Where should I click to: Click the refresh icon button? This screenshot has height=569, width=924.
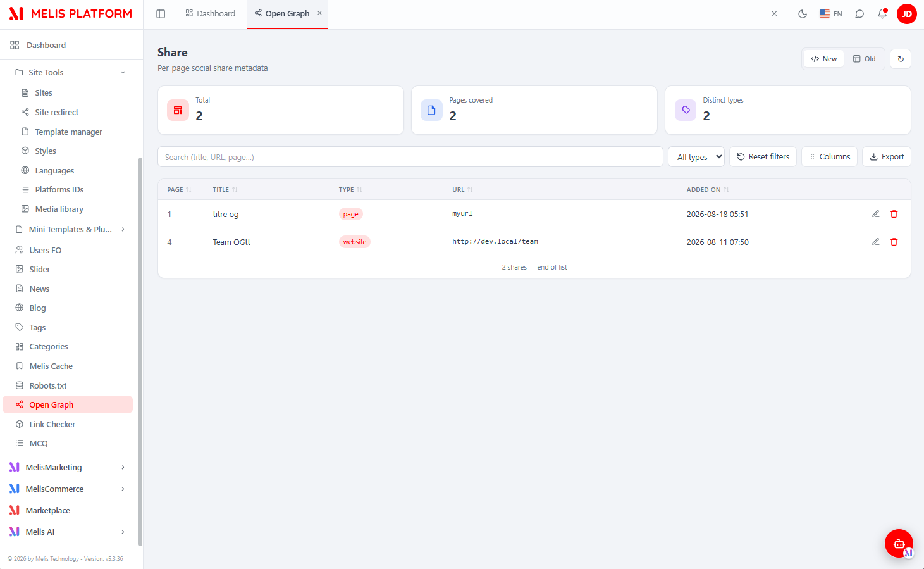pyautogui.click(x=901, y=59)
